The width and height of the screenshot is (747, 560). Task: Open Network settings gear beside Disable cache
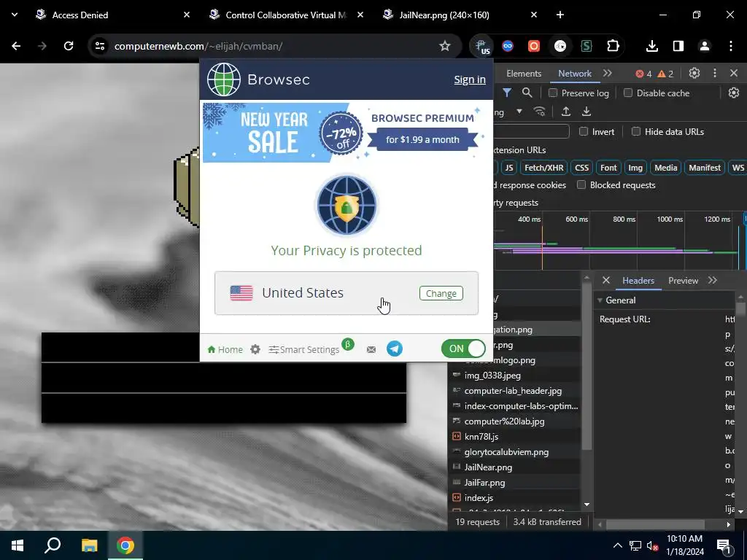tap(734, 93)
